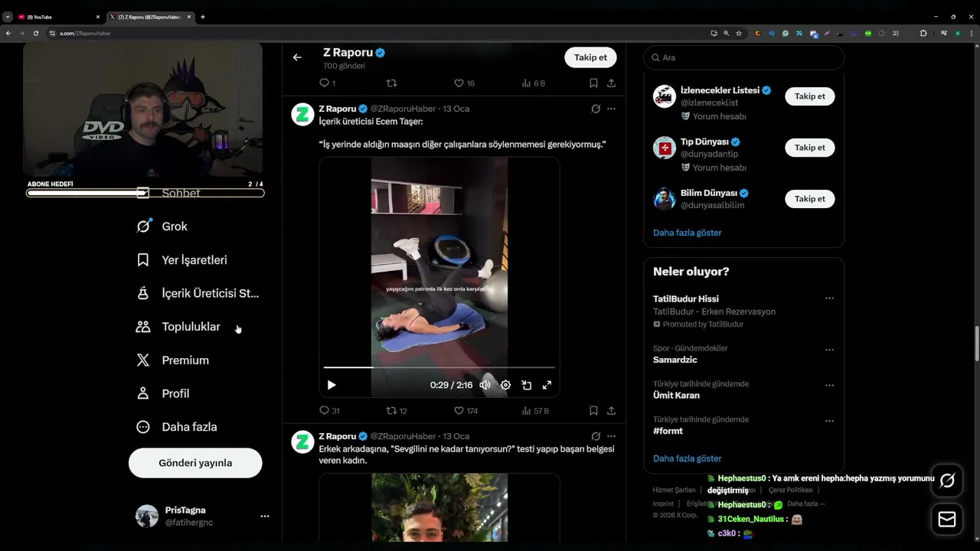980x551 pixels.
Task: Navigate back in the browser
Action: [x=8, y=33]
